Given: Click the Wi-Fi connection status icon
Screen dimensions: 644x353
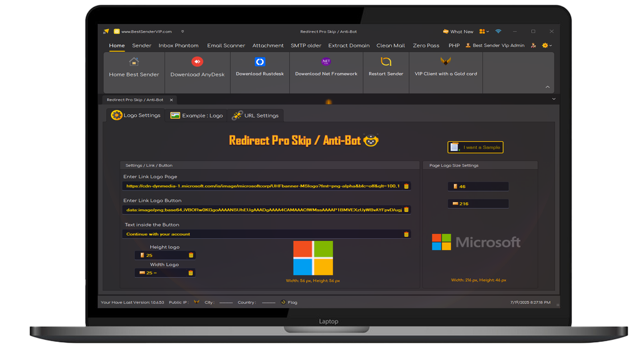Looking at the screenshot, I should [x=498, y=32].
